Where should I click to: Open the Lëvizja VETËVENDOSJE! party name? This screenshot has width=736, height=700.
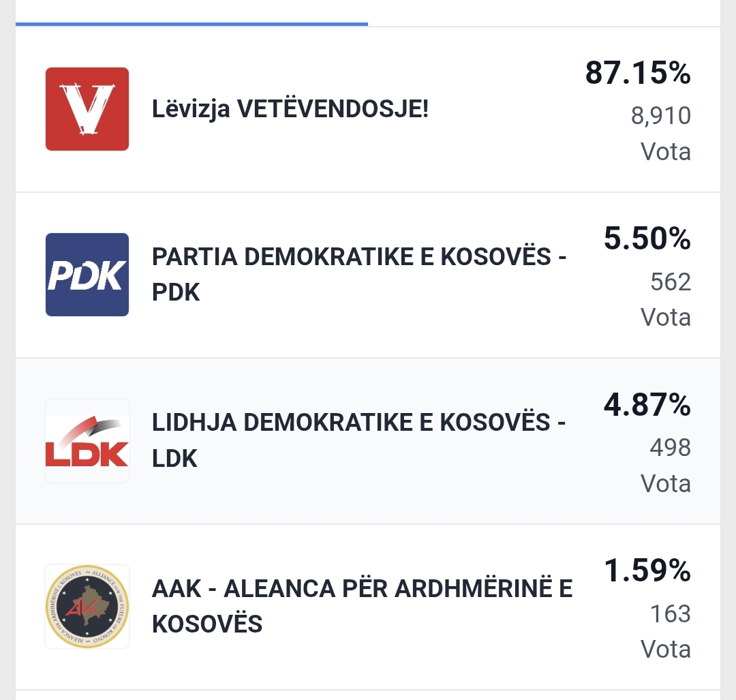point(290,109)
